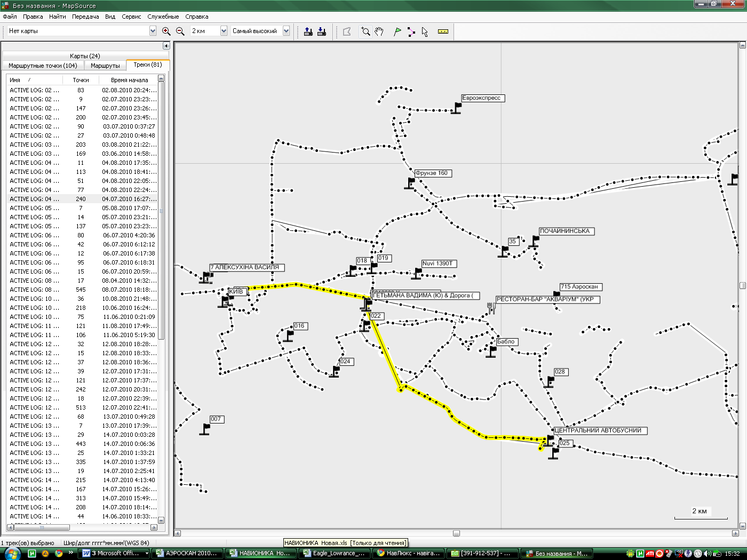The image size is (747, 560).
Task: Click the Receive from Device icon
Action: coord(322,31)
